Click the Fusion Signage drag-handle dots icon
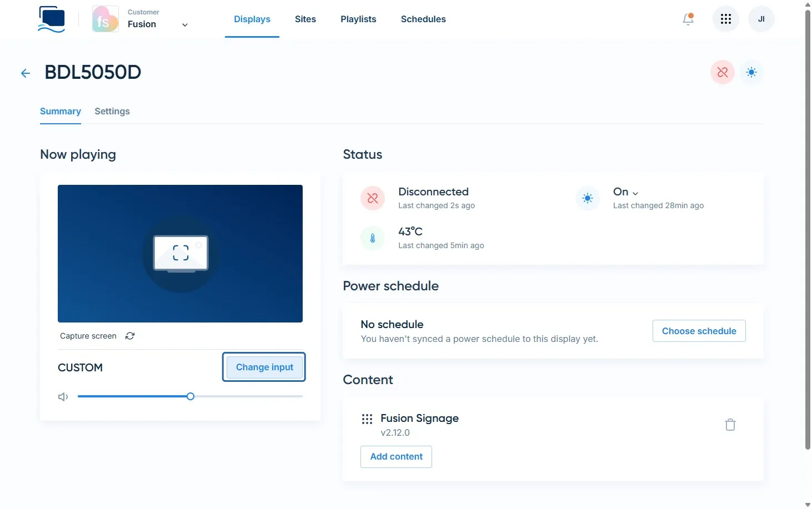This screenshot has width=812, height=509. (x=367, y=419)
